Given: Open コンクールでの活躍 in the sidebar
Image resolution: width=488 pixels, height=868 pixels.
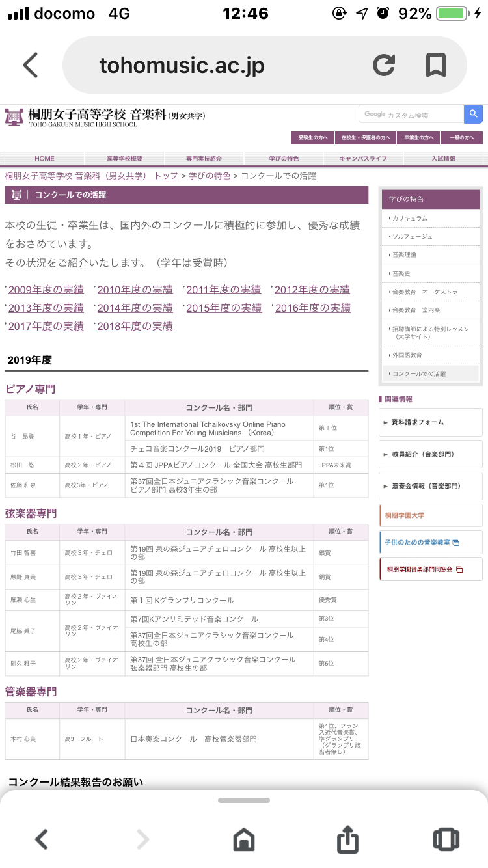Looking at the screenshot, I should [x=431, y=374].
